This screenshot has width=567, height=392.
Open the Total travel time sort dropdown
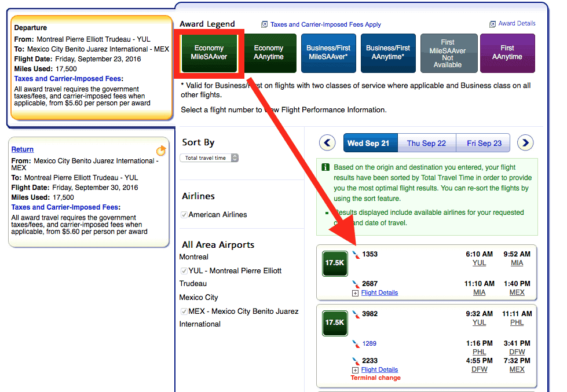point(209,158)
